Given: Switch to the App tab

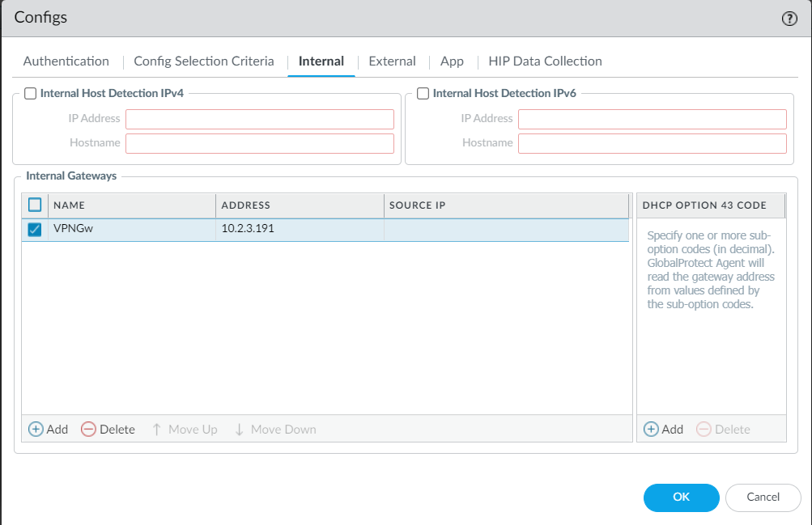Looking at the screenshot, I should tap(452, 61).
